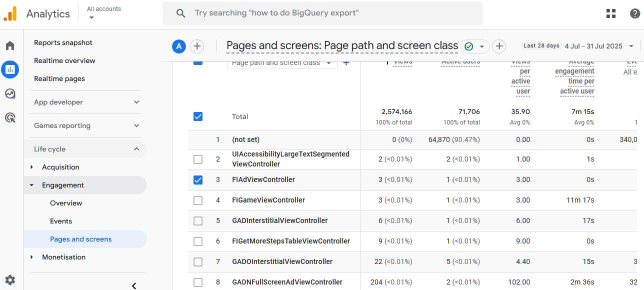Open the Advertising icon in left rail
This screenshot has width=644, height=290.
[x=10, y=118]
